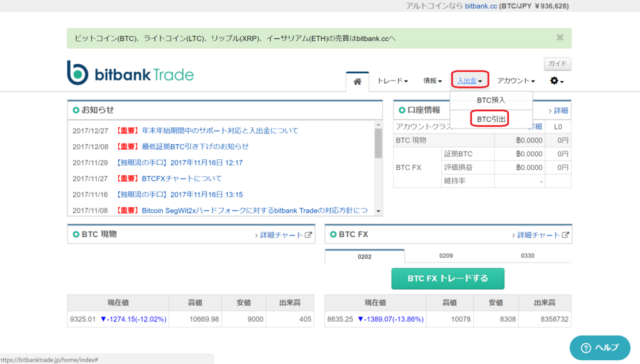The height and width of the screenshot is (364, 640).
Task: Select BTC引出 from the menu
Action: (x=491, y=119)
